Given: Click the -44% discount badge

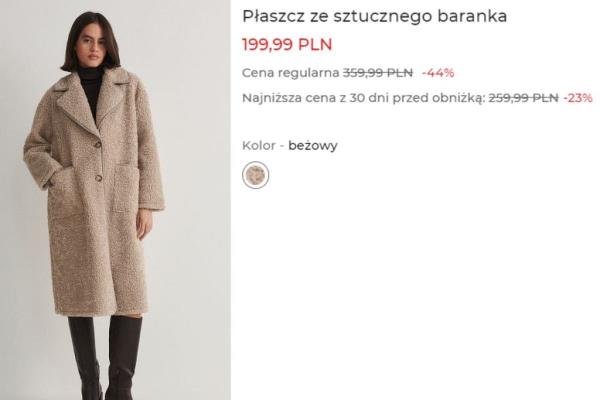Looking at the screenshot, I should pyautogui.click(x=438, y=72).
